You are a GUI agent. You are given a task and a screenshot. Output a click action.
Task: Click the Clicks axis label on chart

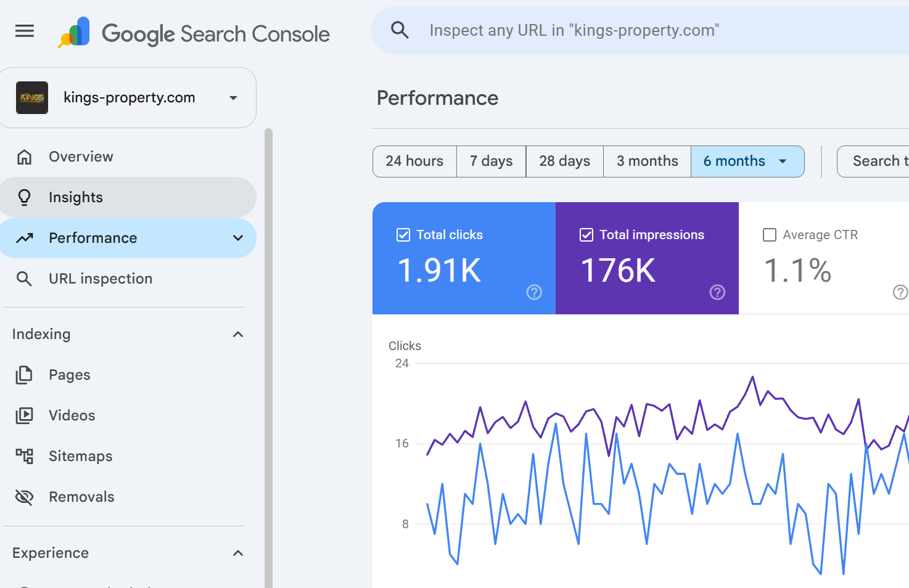click(405, 346)
